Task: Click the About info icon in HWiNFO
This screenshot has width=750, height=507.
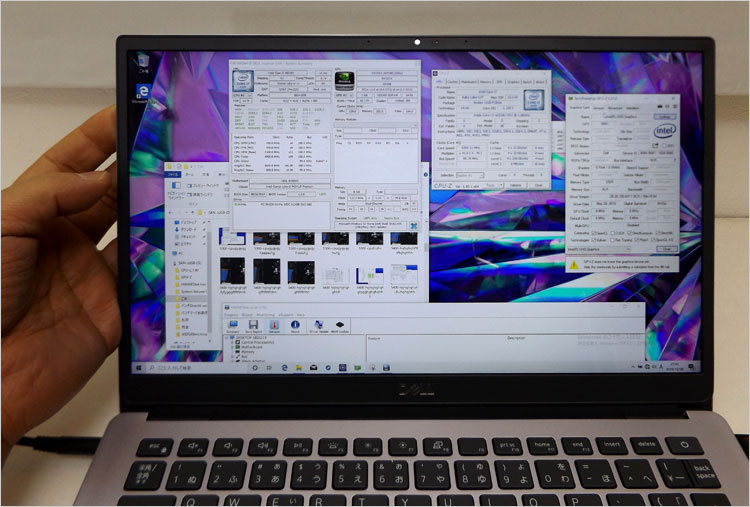Action: pyautogui.click(x=295, y=326)
